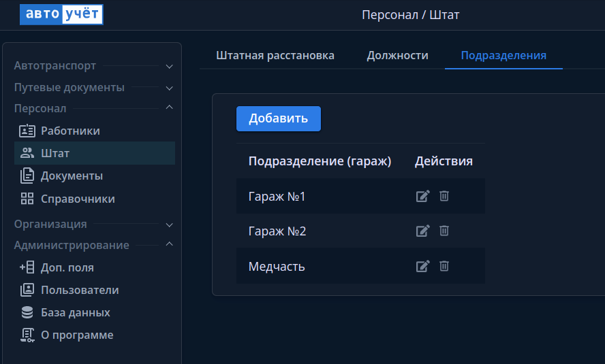Expand the Путевые документы section
The width and height of the screenshot is (605, 364).
click(x=170, y=88)
